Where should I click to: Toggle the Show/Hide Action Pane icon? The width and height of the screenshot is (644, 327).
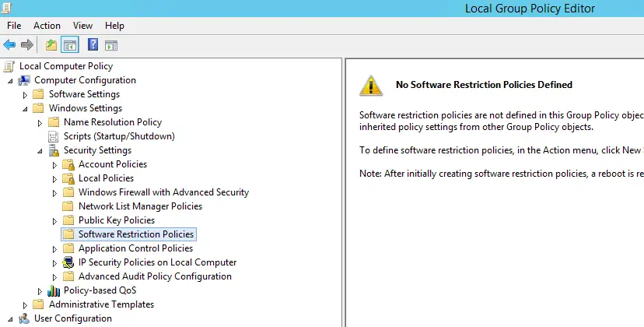tap(111, 45)
